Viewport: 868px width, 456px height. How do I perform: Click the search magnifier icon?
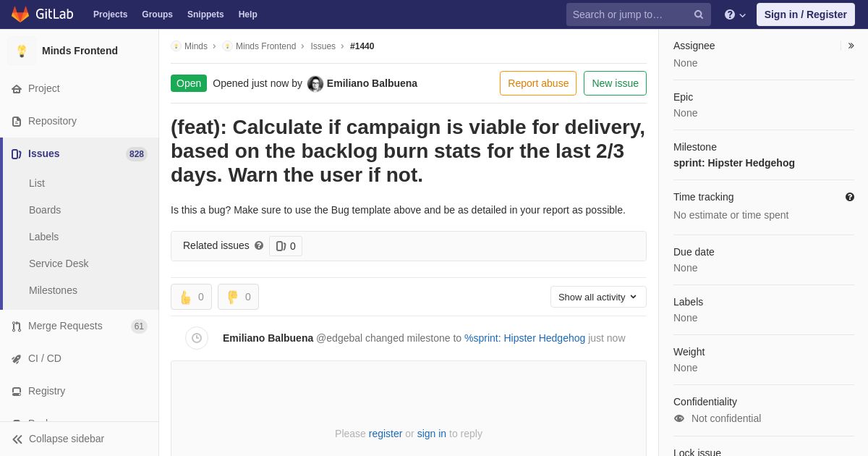pos(698,14)
